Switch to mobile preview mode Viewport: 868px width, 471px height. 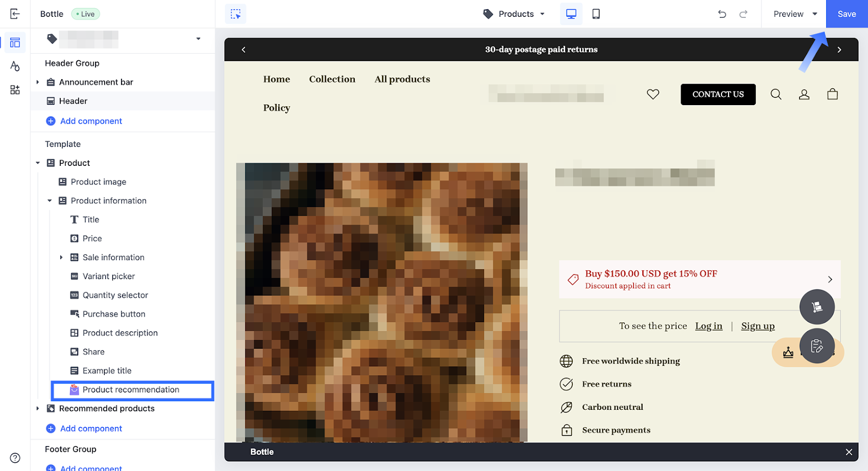[x=596, y=14]
